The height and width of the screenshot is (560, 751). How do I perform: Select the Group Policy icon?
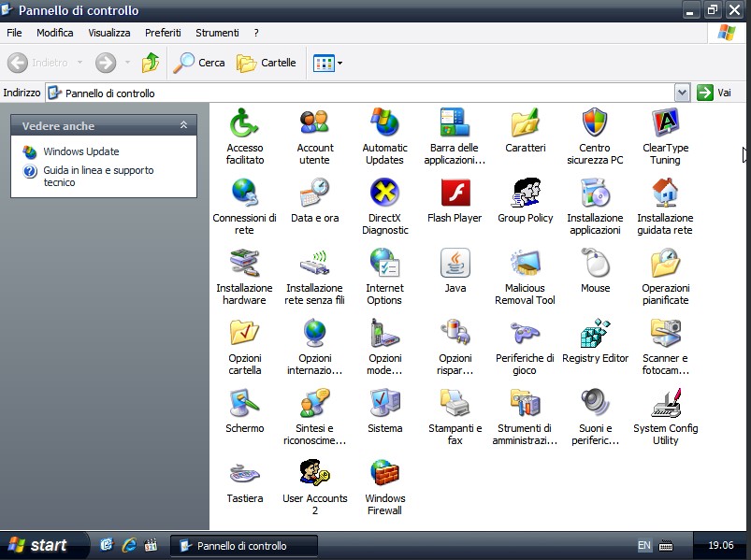pyautogui.click(x=525, y=200)
